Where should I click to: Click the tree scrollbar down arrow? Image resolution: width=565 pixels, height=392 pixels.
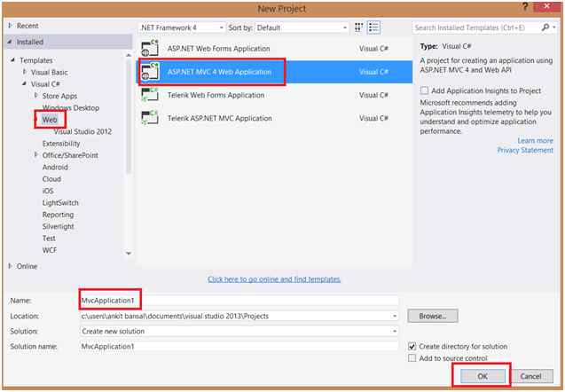click(129, 254)
